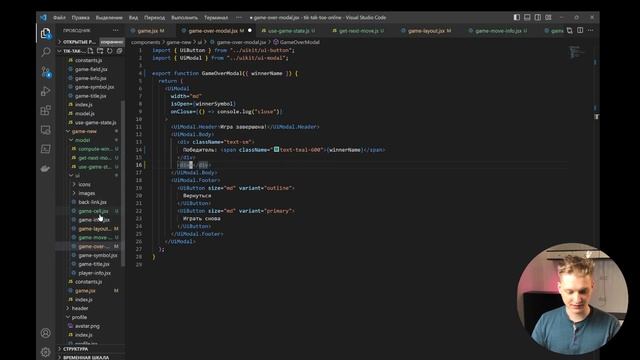Click the game-new breadcrumb segment
The height and width of the screenshot is (360, 640).
[179, 42]
